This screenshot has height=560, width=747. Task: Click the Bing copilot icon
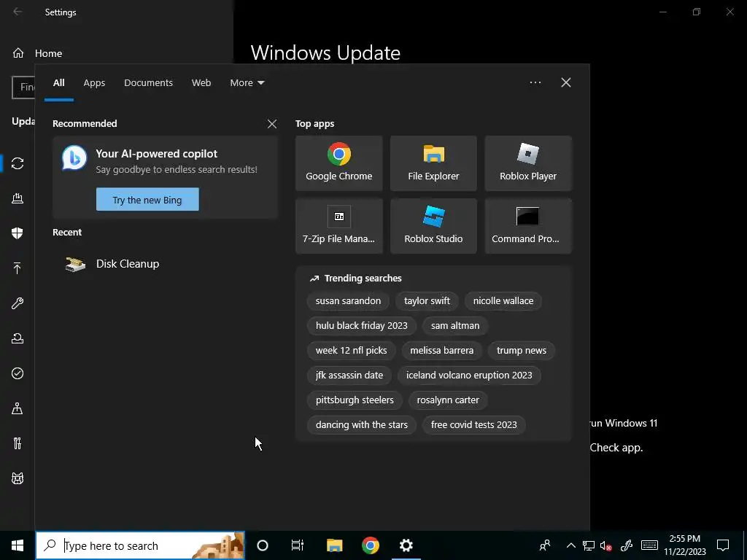tap(74, 158)
